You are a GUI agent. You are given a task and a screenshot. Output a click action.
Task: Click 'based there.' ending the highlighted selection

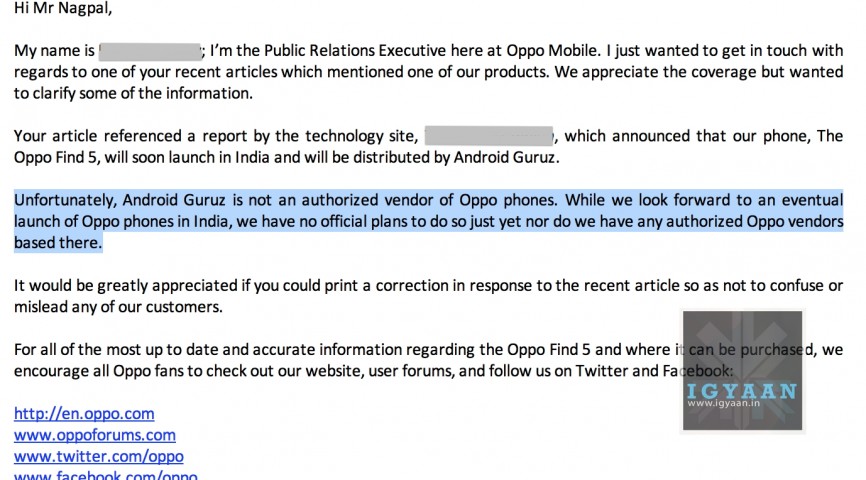click(x=58, y=243)
